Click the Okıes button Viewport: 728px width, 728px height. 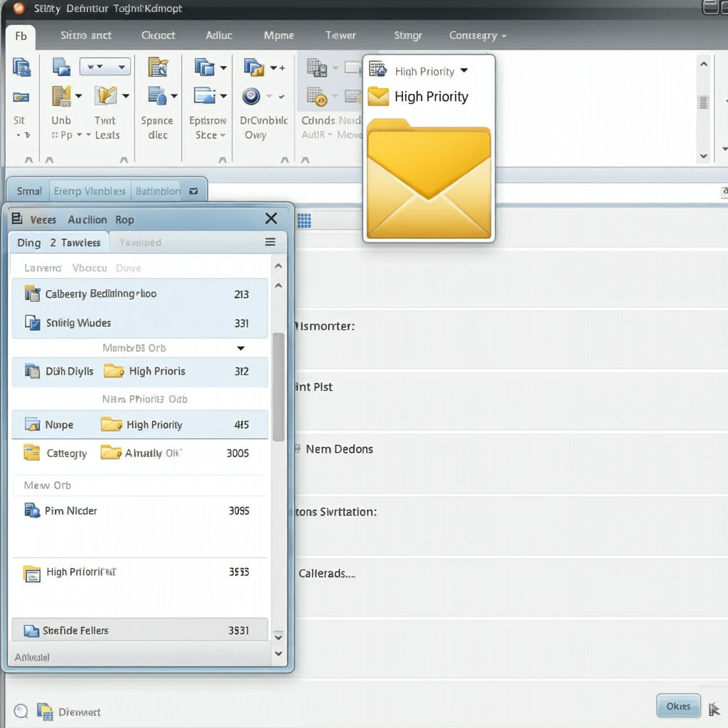click(x=678, y=706)
